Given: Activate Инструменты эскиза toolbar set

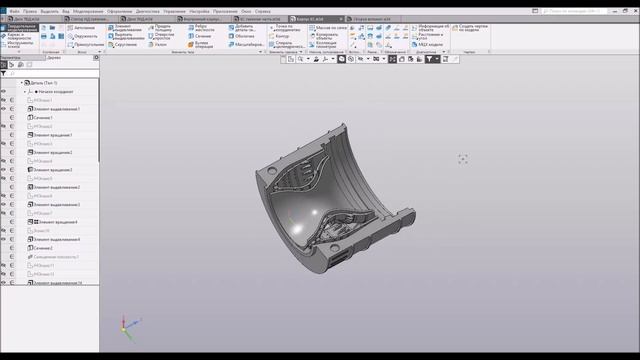Looking at the screenshot, I should point(17,44).
